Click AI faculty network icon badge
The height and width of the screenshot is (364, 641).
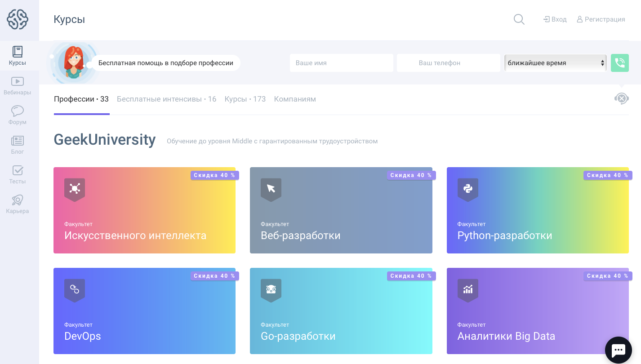(75, 189)
